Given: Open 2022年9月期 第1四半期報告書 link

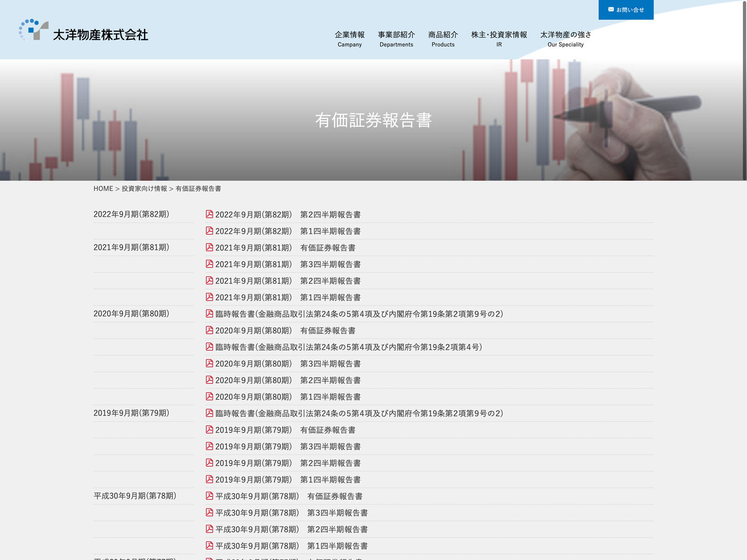Looking at the screenshot, I should click(x=288, y=231).
